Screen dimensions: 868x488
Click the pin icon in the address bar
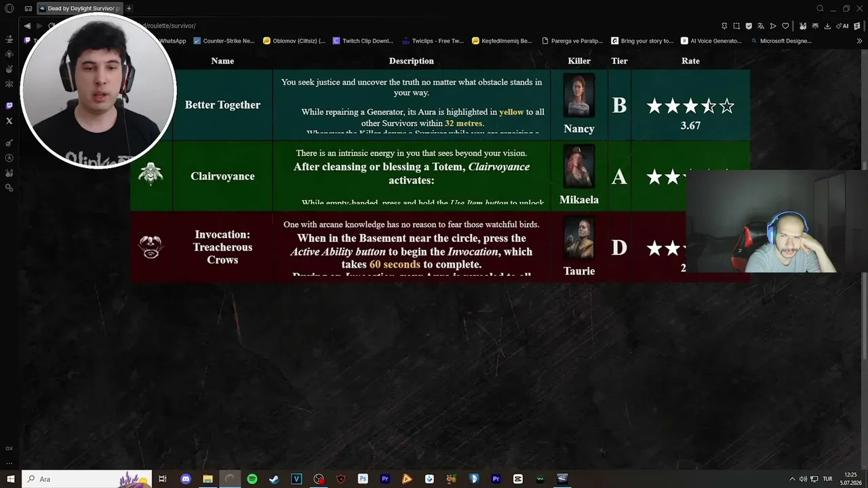(724, 26)
